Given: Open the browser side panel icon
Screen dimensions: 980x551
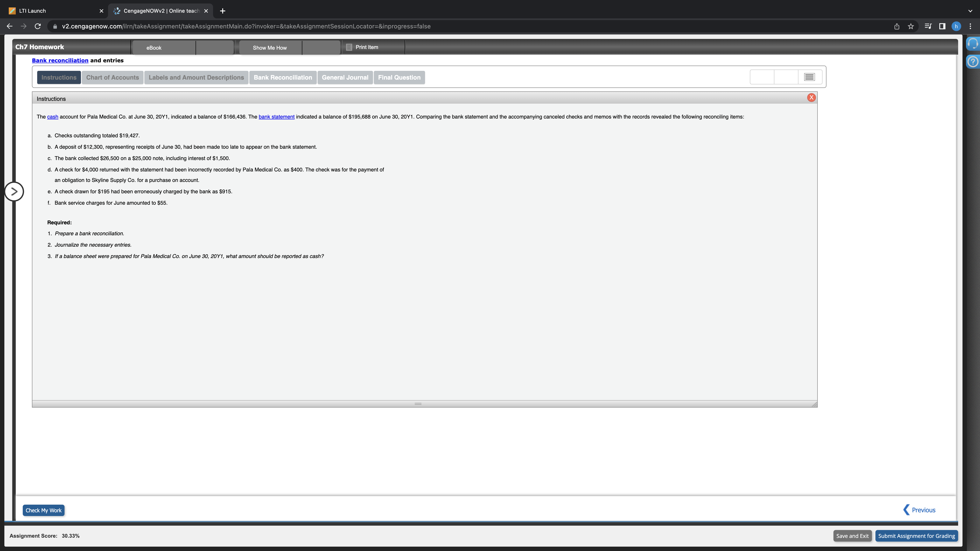Looking at the screenshot, I should (941, 26).
